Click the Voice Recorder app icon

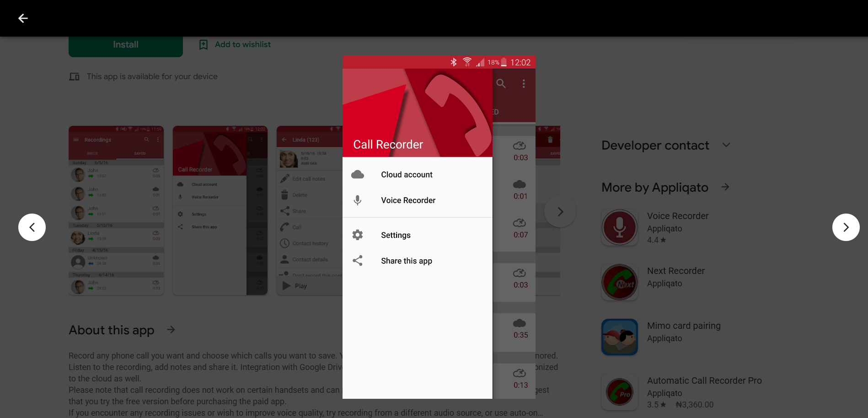620,227
